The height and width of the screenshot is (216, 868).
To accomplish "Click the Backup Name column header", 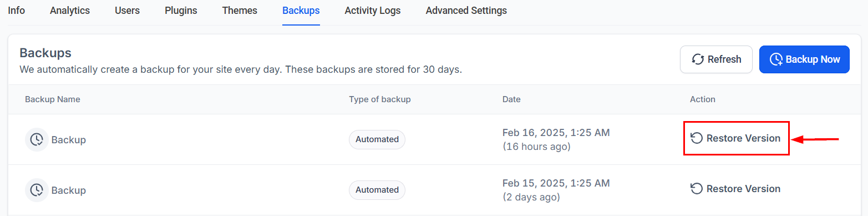I will 53,99.
